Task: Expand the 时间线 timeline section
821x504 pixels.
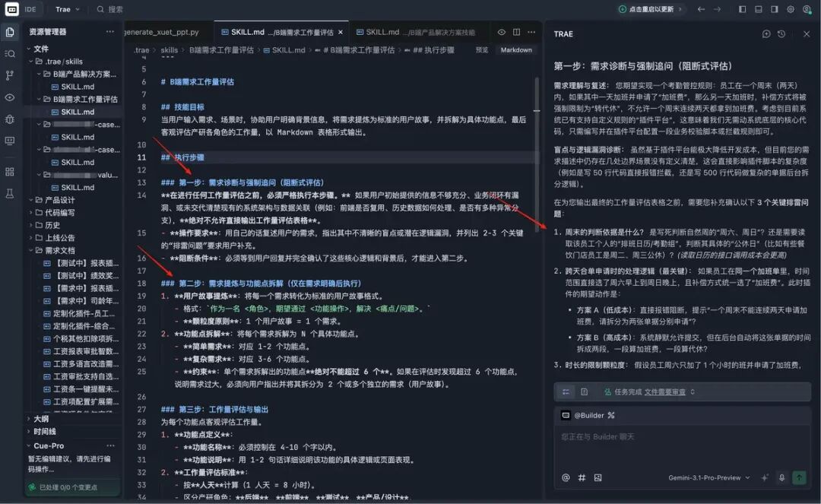Action: (x=28, y=431)
